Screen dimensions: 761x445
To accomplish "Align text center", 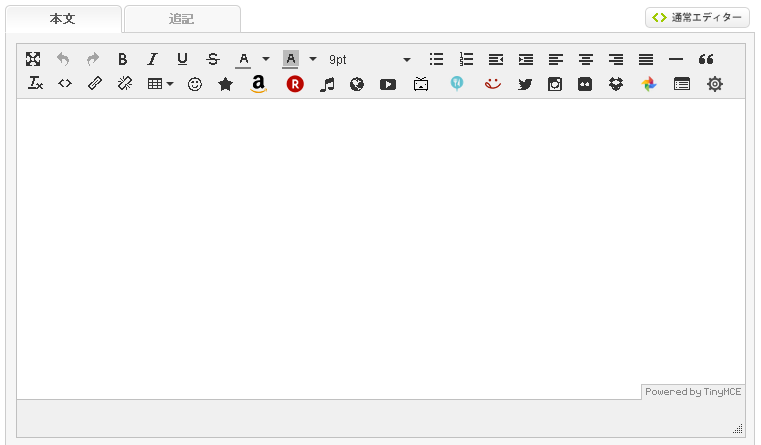I will tap(586, 59).
